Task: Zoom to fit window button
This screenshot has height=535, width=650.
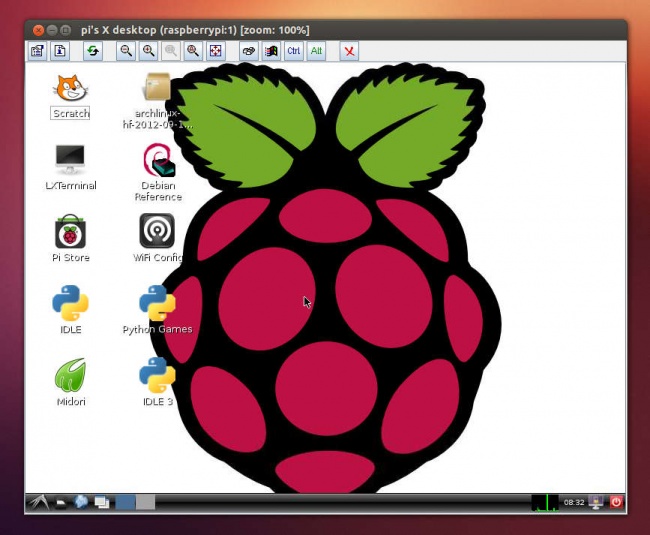Action: [193, 51]
